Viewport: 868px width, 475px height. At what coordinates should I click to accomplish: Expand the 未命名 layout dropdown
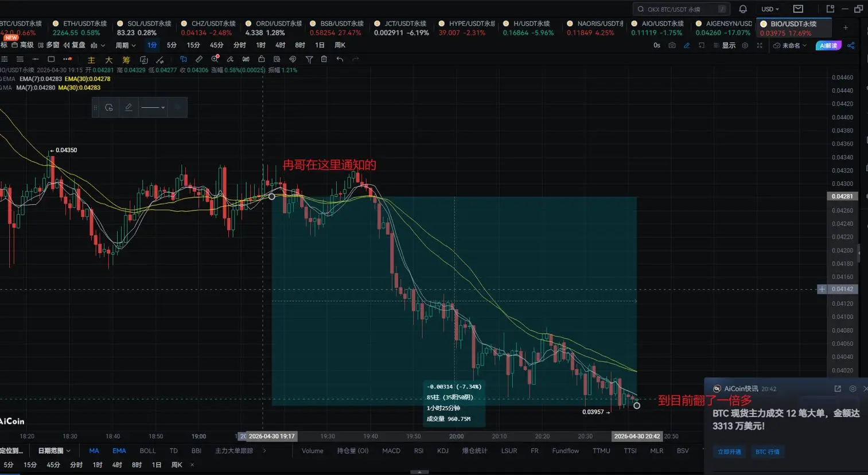(791, 45)
